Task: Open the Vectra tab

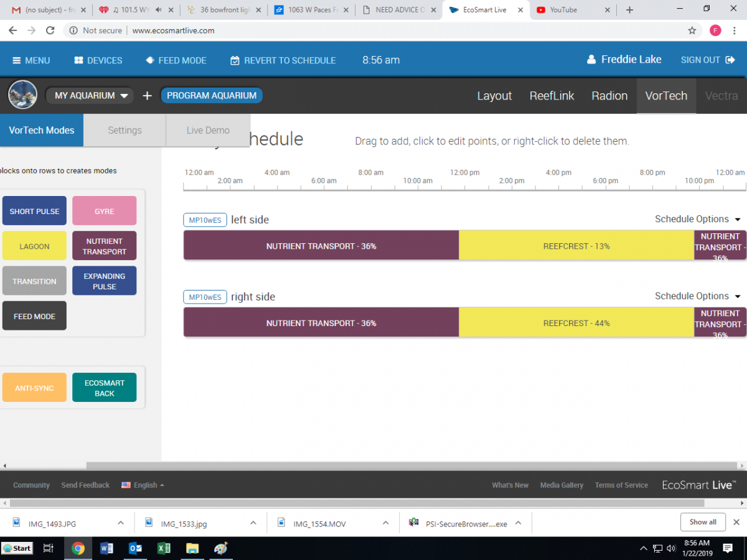Action: tap(721, 96)
